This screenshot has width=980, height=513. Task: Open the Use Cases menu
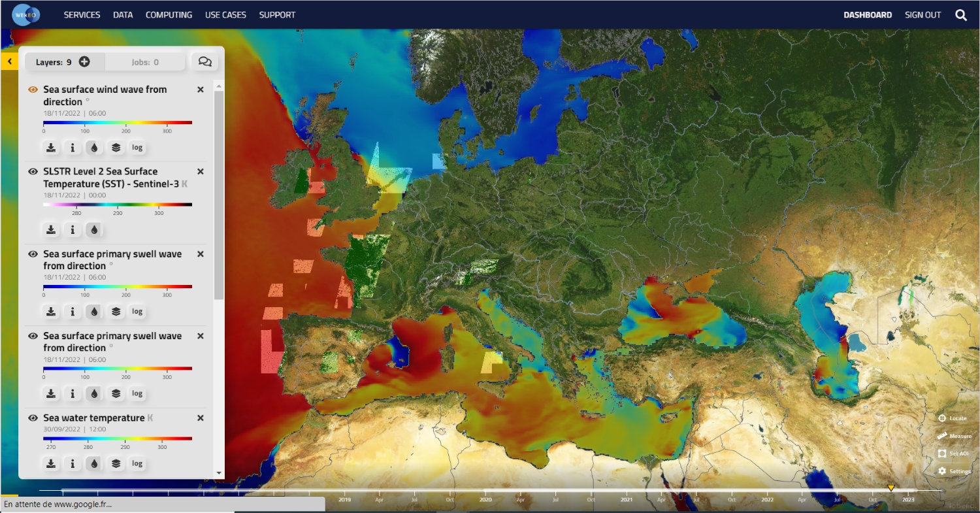tap(225, 15)
